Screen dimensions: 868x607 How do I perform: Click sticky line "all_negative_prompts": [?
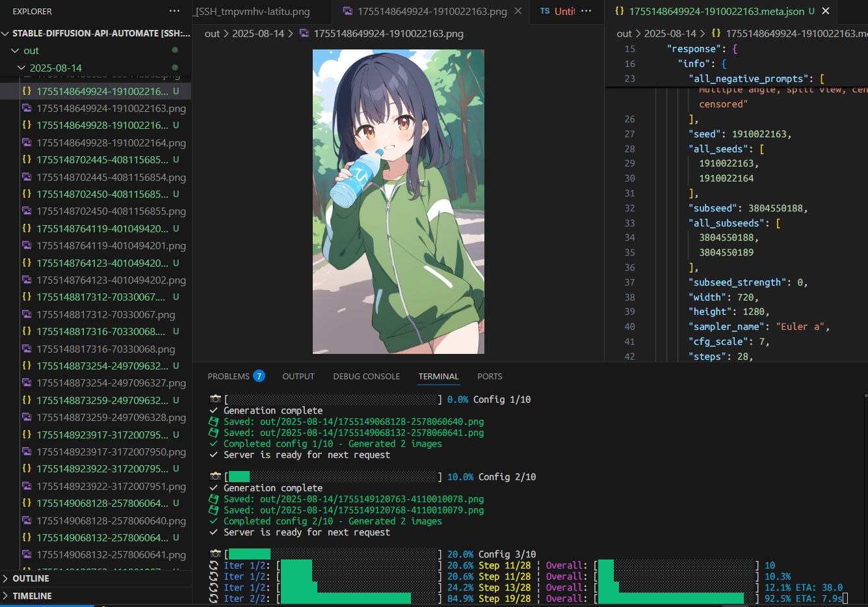click(757, 79)
